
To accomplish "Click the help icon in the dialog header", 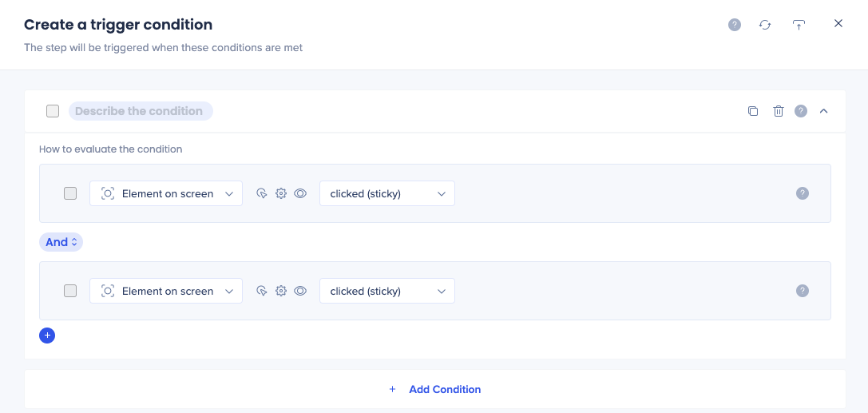I will 735,25.
